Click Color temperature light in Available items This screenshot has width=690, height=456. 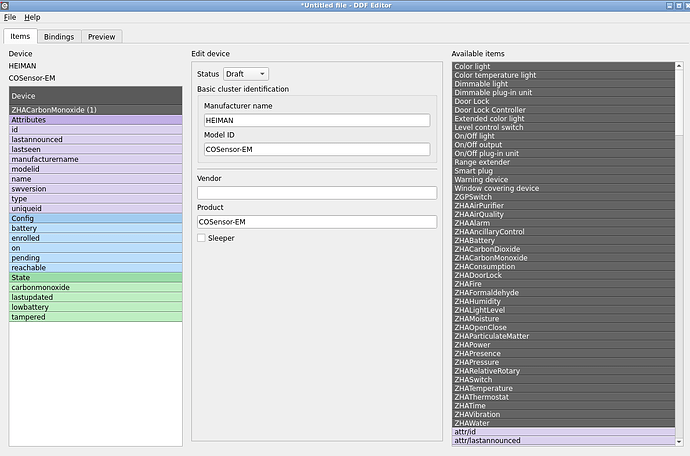(x=563, y=75)
